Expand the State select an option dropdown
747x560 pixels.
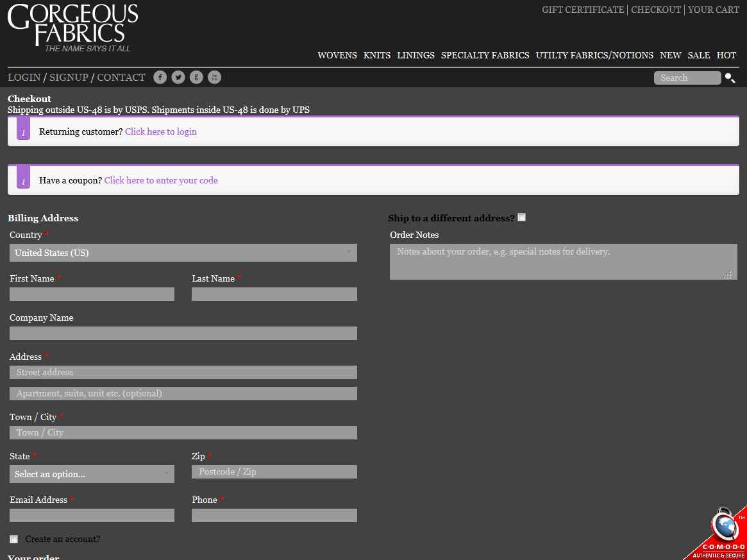coord(92,474)
